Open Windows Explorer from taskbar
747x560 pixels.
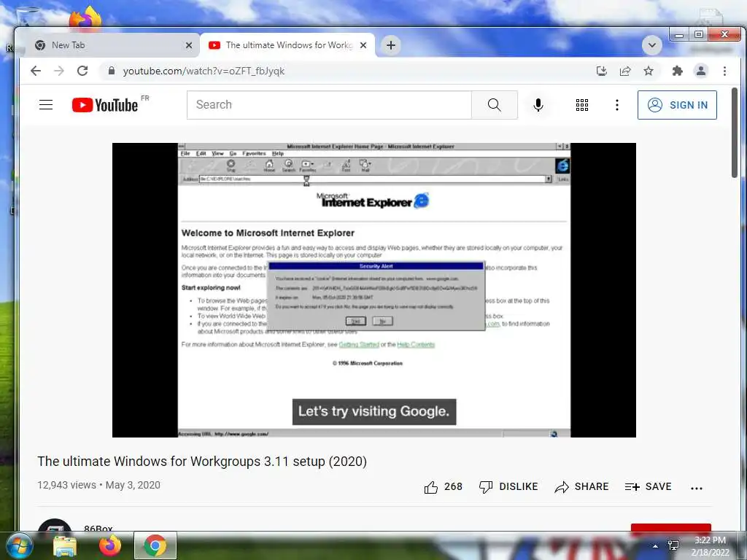pyautogui.click(x=65, y=545)
